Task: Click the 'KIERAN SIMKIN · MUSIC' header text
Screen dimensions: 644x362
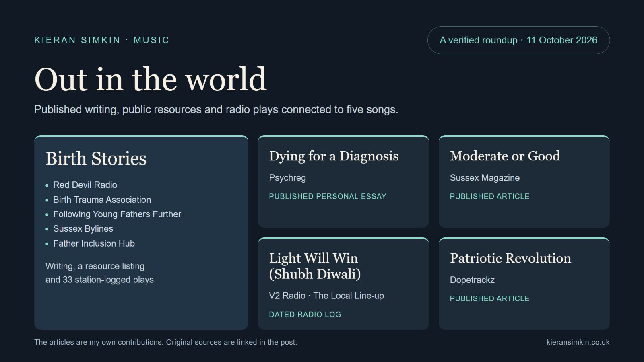Action: (x=102, y=40)
